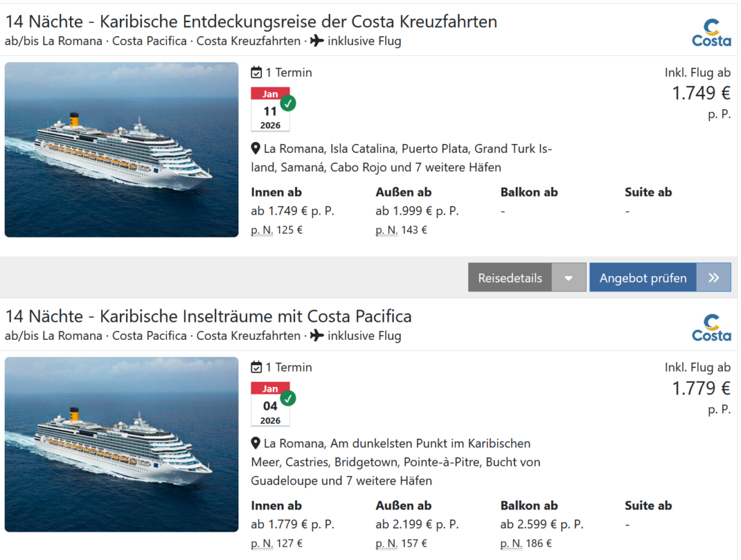Click the Costa logo on first cruise offer

(711, 33)
